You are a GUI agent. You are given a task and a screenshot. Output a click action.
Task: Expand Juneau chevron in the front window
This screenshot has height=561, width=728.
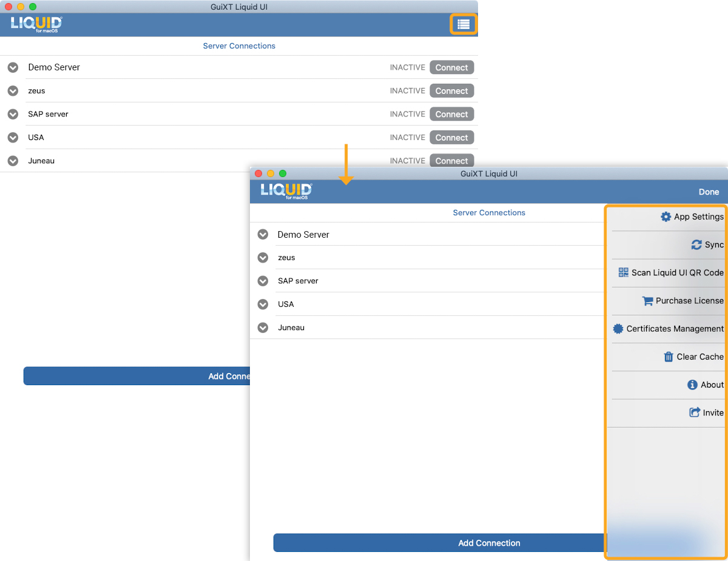pyautogui.click(x=263, y=328)
